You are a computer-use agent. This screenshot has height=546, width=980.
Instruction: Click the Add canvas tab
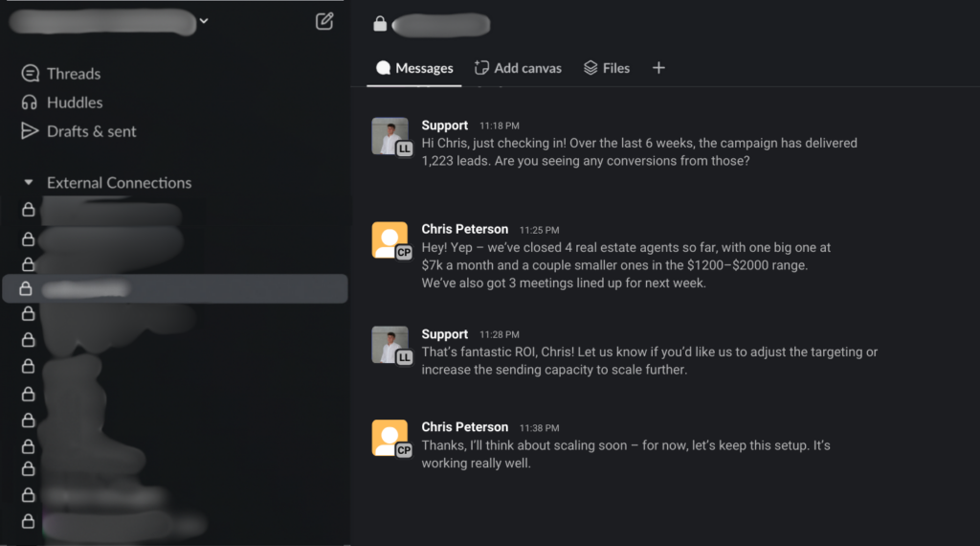[518, 68]
